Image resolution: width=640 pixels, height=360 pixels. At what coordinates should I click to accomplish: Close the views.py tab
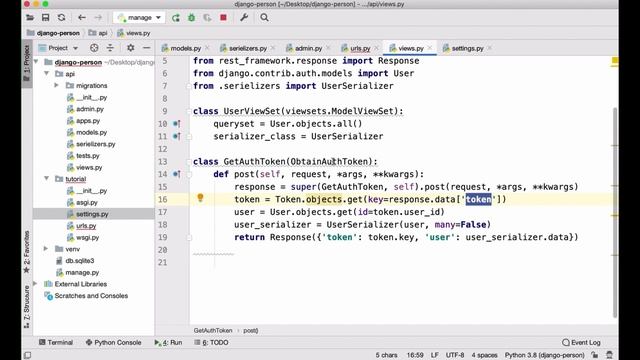coord(430,48)
